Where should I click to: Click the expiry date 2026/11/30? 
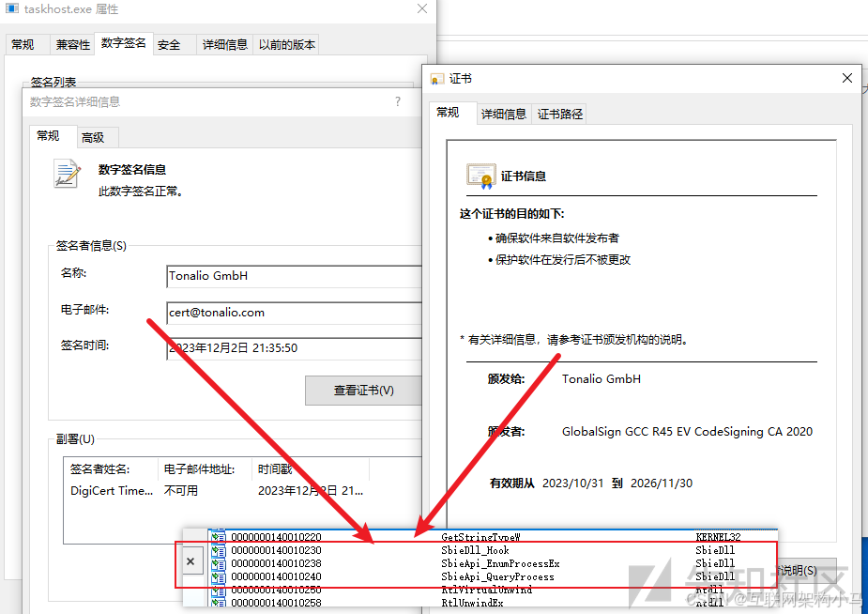click(662, 483)
